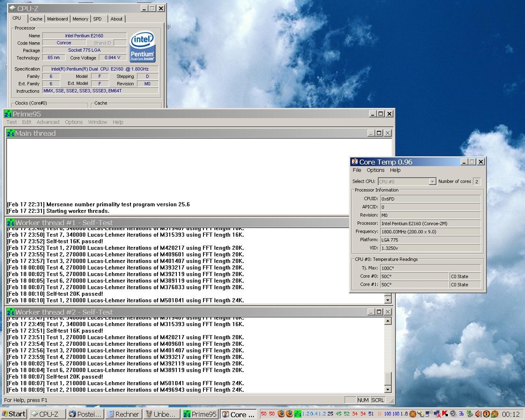This screenshot has width=525, height=420.
Task: Click the Worker thread #2 window icon
Action: [10, 312]
